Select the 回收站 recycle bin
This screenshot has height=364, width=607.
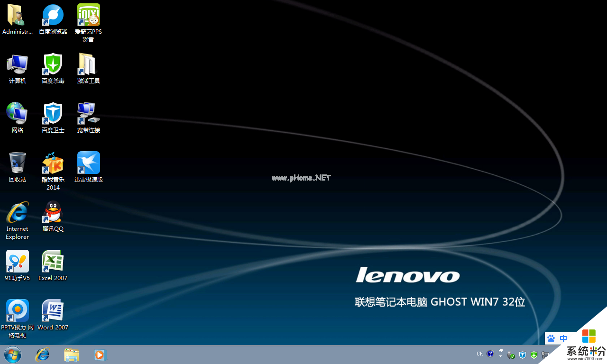18,167
